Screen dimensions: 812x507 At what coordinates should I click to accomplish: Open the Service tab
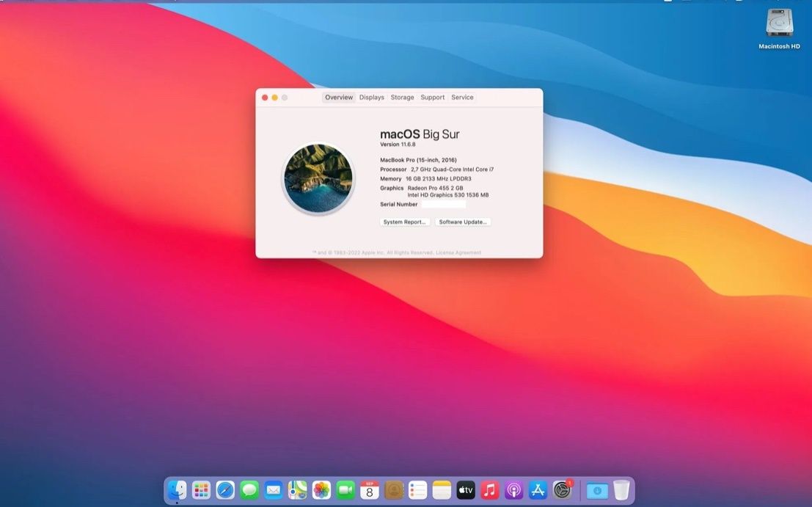(462, 98)
